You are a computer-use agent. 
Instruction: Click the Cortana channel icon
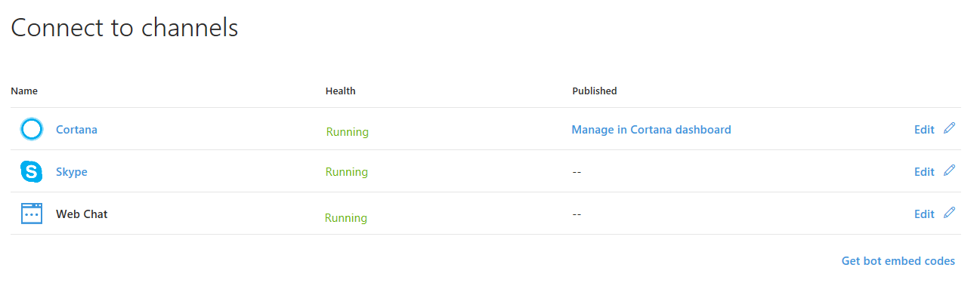32,130
